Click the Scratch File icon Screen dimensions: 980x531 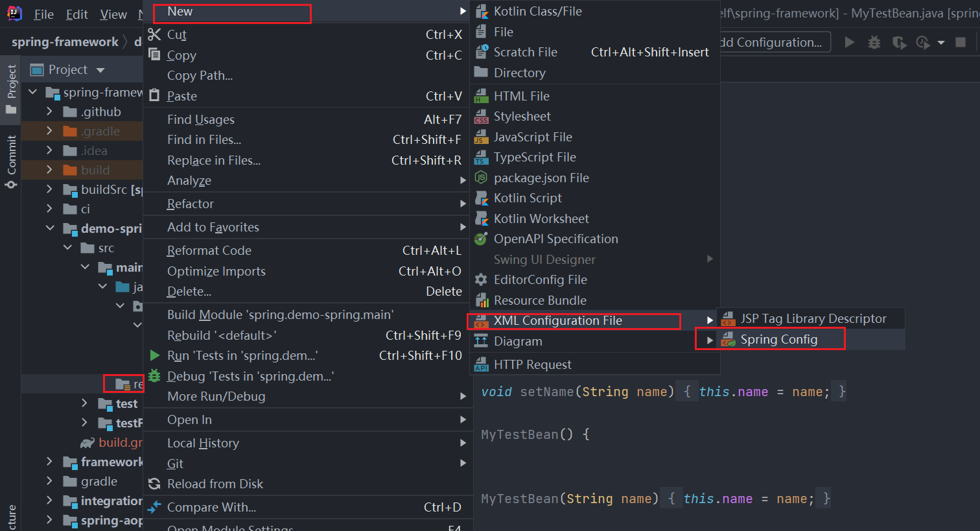(482, 52)
